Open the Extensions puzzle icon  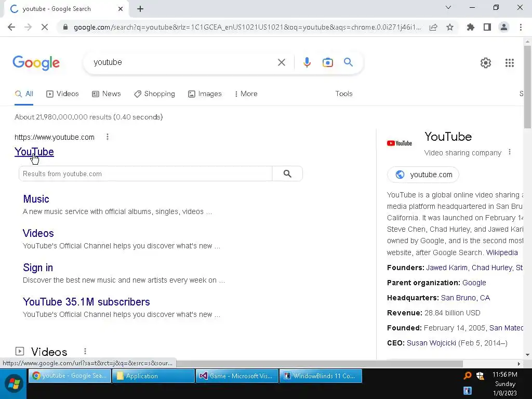coord(471,27)
